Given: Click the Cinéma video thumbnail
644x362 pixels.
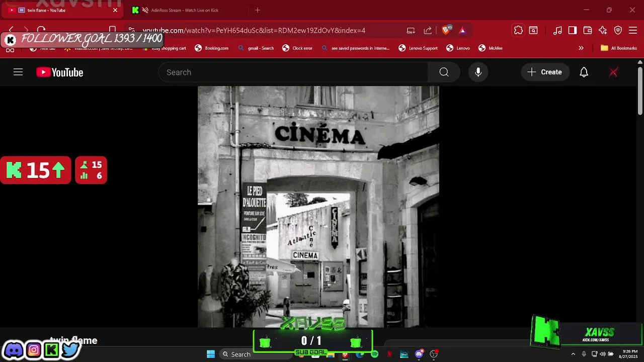Looking at the screenshot, I should (x=318, y=207).
